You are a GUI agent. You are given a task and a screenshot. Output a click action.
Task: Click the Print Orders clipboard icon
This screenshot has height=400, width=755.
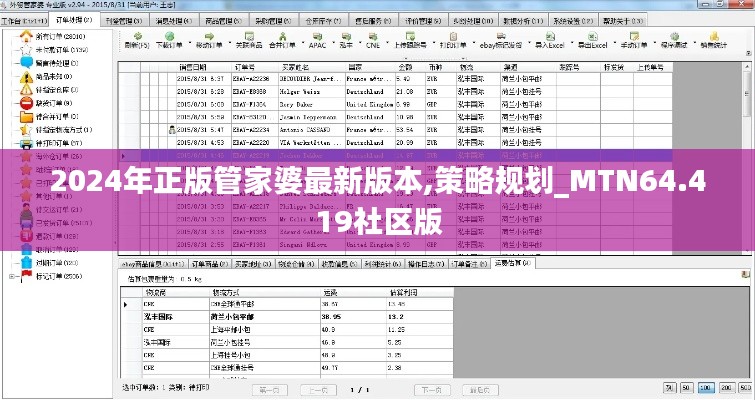[x=453, y=36]
